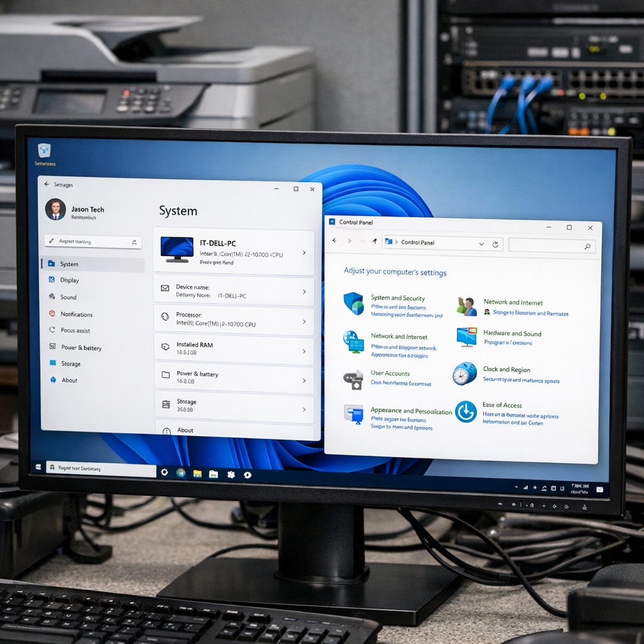Open the Hardware and Sound icon
The height and width of the screenshot is (644, 644).
pos(467,337)
